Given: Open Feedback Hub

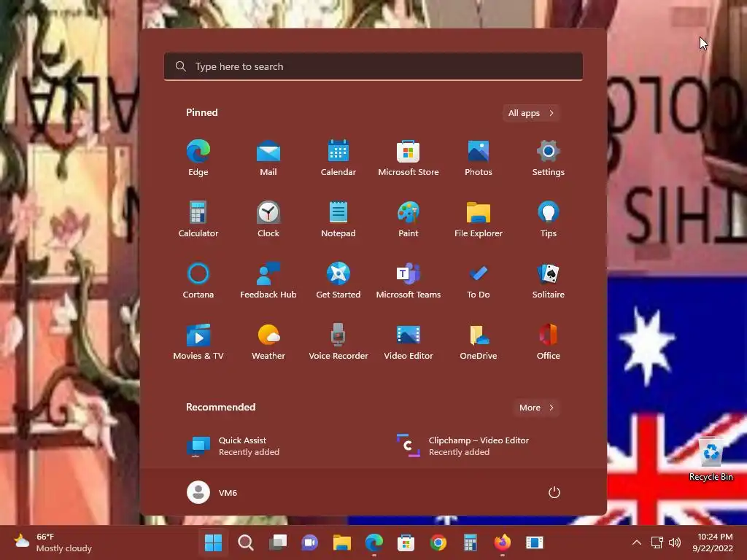Looking at the screenshot, I should (268, 281).
